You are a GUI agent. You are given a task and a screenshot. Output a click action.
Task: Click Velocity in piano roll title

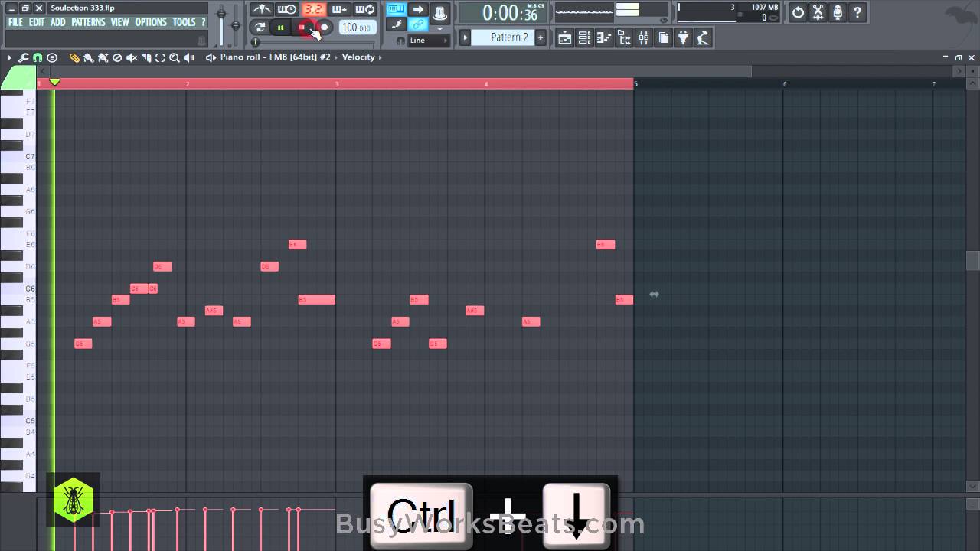coord(358,57)
